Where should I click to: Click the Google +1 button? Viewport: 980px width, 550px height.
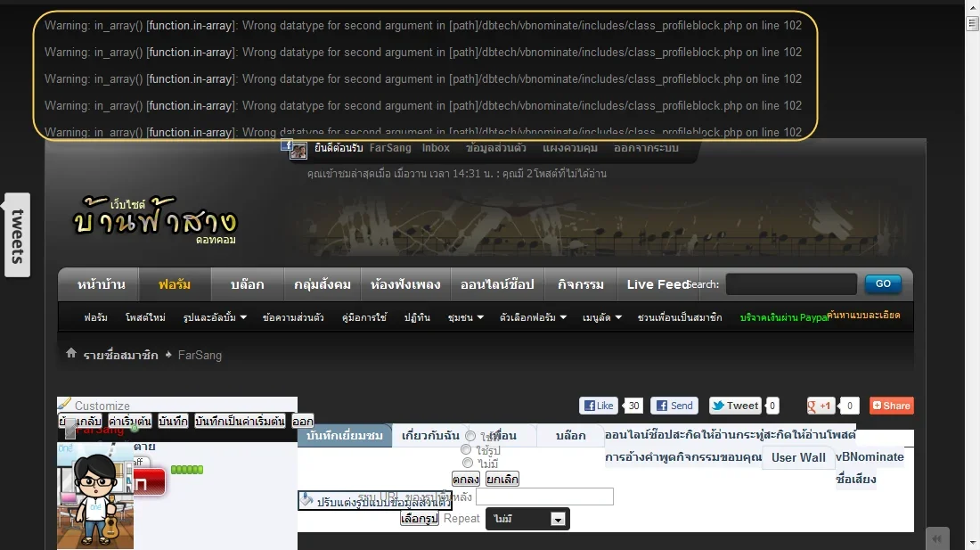pyautogui.click(x=820, y=406)
